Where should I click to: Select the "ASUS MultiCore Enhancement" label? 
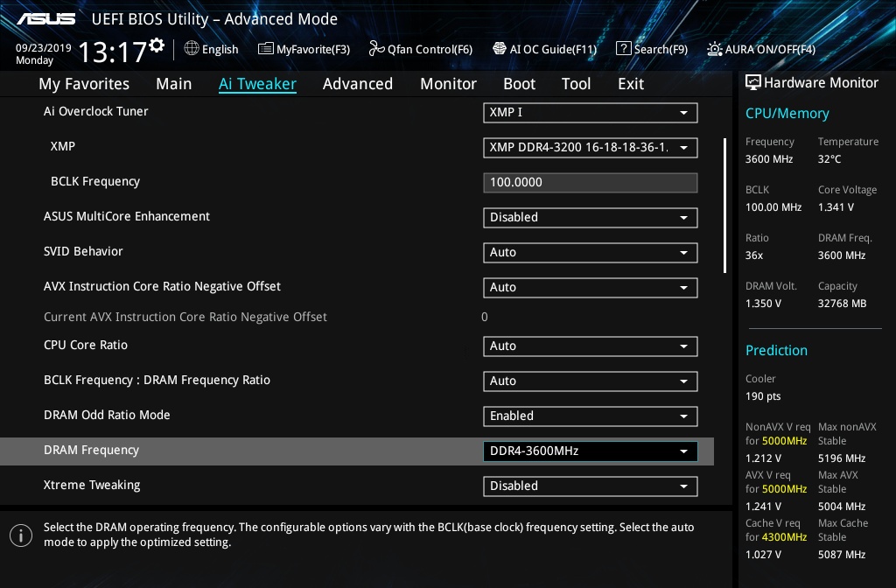[x=127, y=217]
